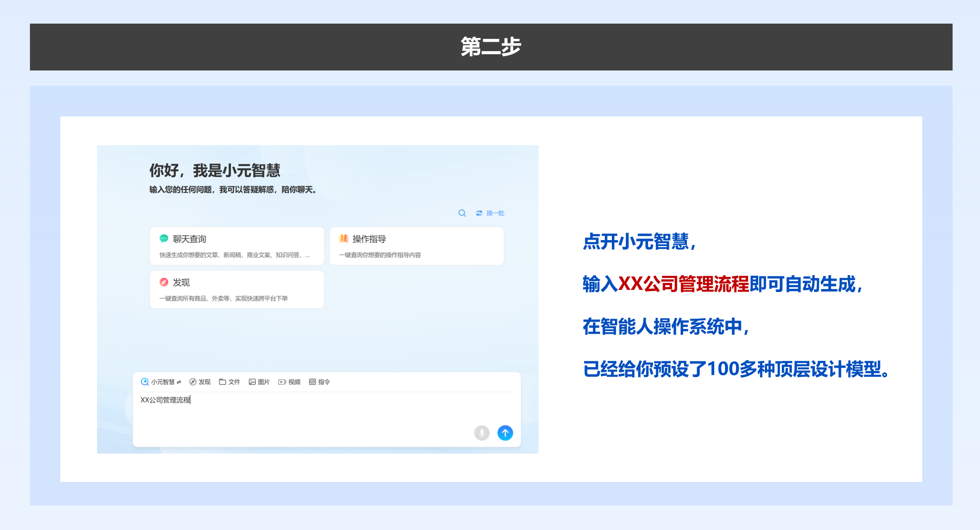Open the 聊天查询 card
The image size is (980, 530).
237,246
